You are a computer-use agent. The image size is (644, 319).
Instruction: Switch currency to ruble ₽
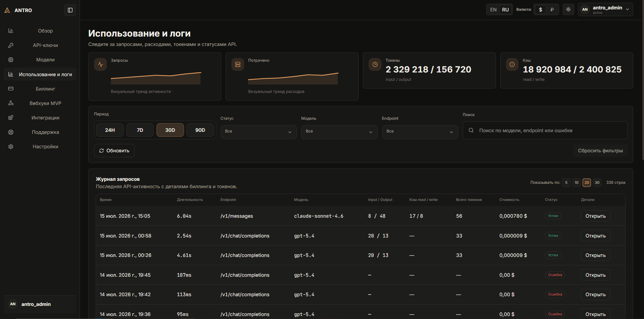pyautogui.click(x=552, y=10)
